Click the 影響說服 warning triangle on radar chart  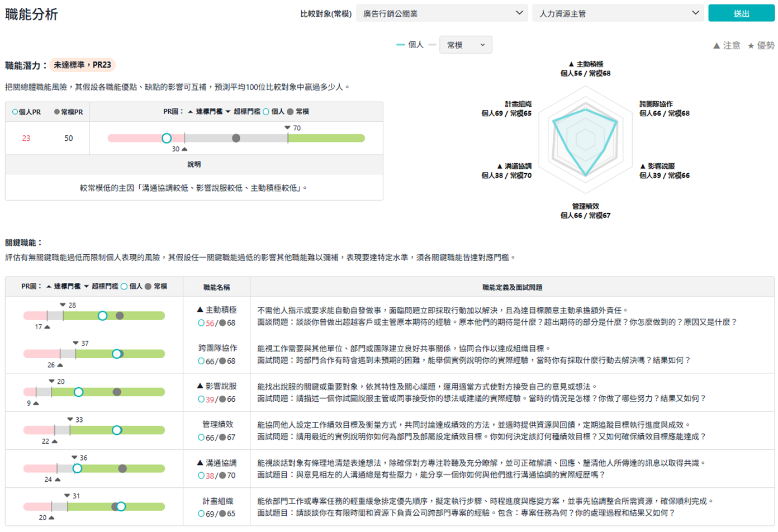click(643, 166)
